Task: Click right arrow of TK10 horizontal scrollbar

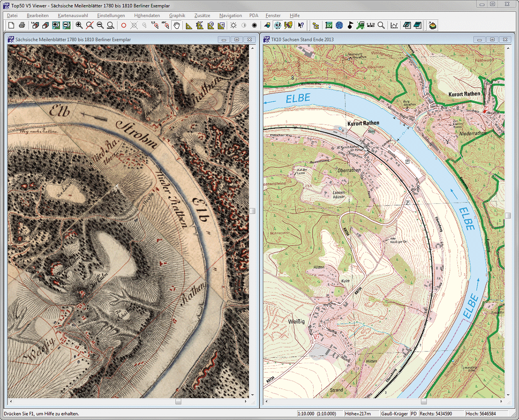Action: [x=501, y=402]
